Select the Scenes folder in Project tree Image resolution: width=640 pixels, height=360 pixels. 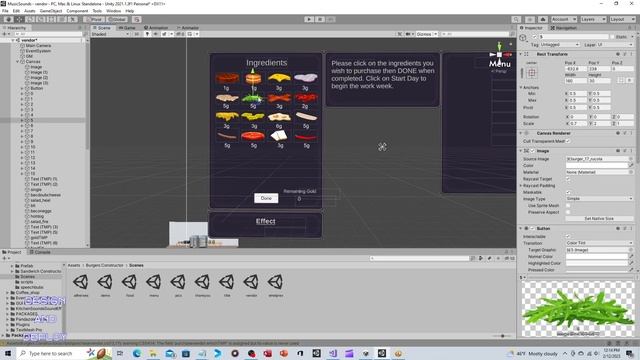tap(27, 276)
